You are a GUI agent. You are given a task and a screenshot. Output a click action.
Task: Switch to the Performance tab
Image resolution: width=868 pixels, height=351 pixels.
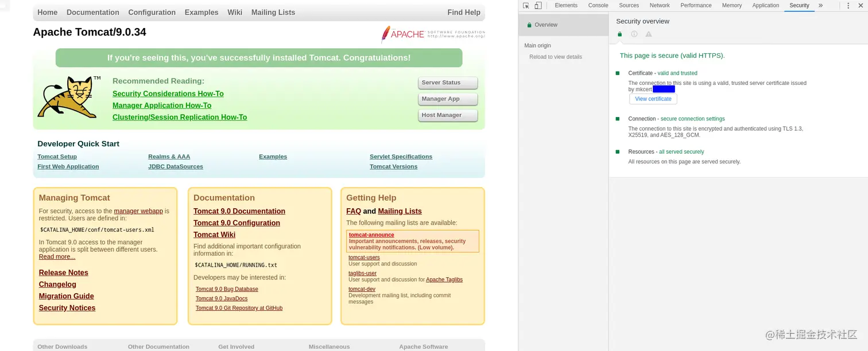[x=696, y=6]
